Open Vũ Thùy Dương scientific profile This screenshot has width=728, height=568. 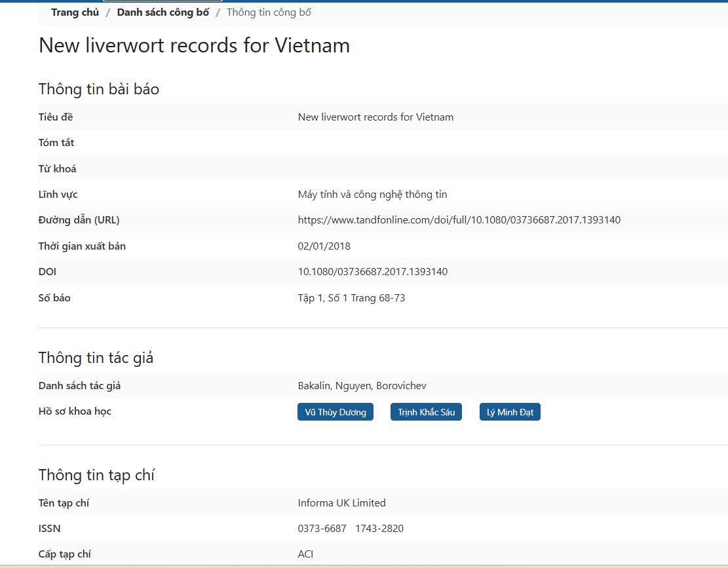[335, 412]
